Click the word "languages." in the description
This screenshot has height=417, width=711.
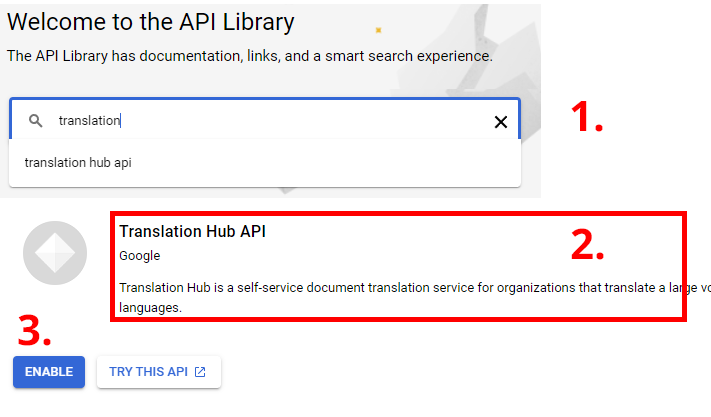pos(150,308)
